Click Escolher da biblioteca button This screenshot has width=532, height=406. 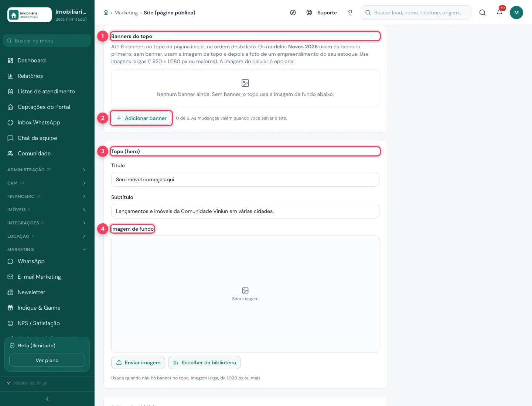point(204,362)
